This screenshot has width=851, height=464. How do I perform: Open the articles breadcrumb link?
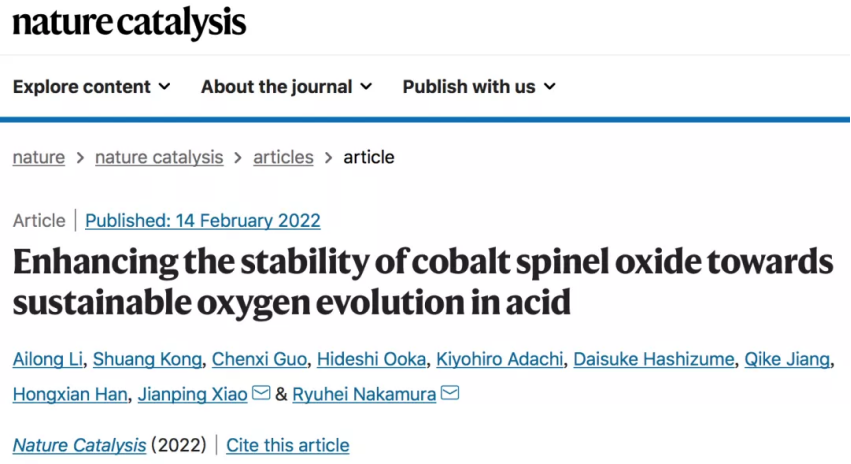coord(283,157)
